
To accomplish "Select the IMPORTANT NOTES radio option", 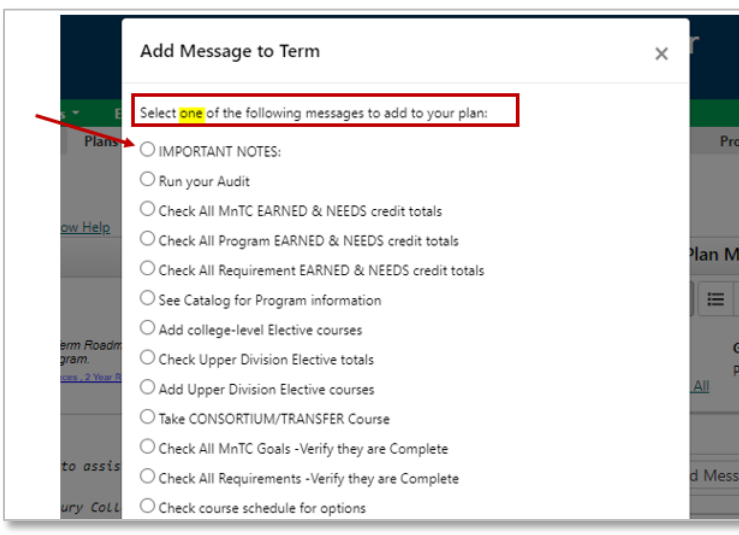I will pyautogui.click(x=148, y=149).
